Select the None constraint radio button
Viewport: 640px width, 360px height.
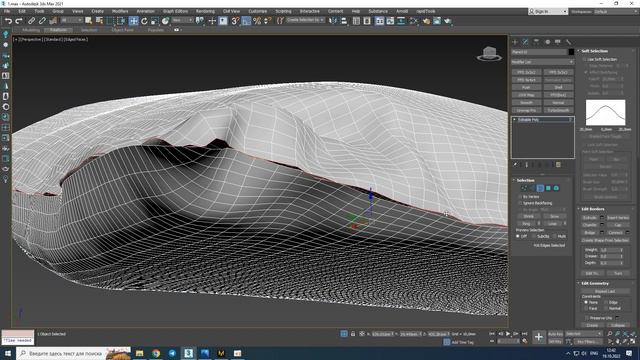[x=586, y=302]
